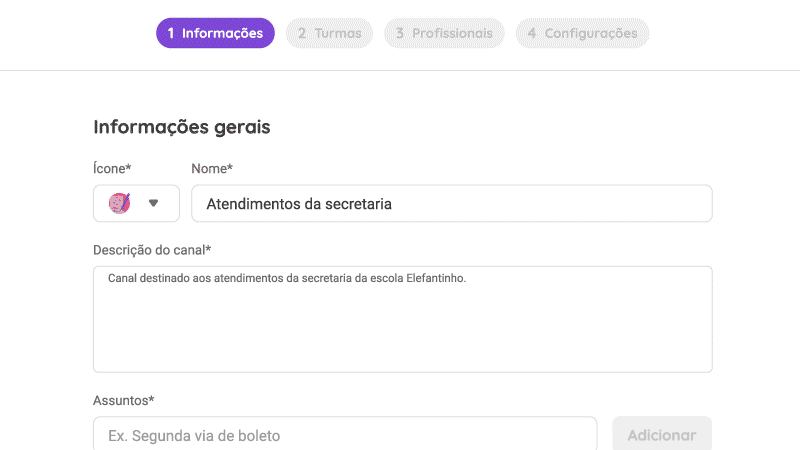Click the Nome input field

tap(452, 204)
